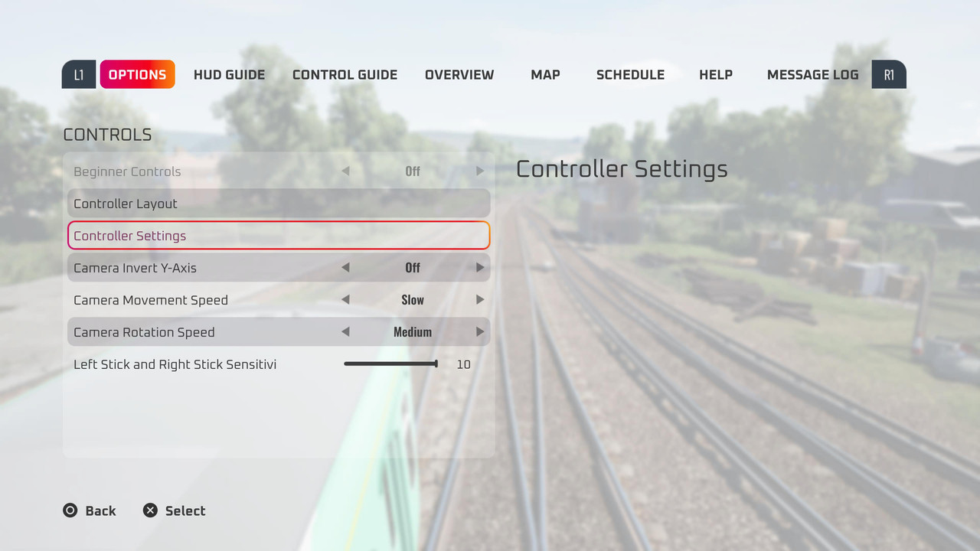Open the OVERVIEW tab
The image size is (980, 551).
(x=459, y=74)
